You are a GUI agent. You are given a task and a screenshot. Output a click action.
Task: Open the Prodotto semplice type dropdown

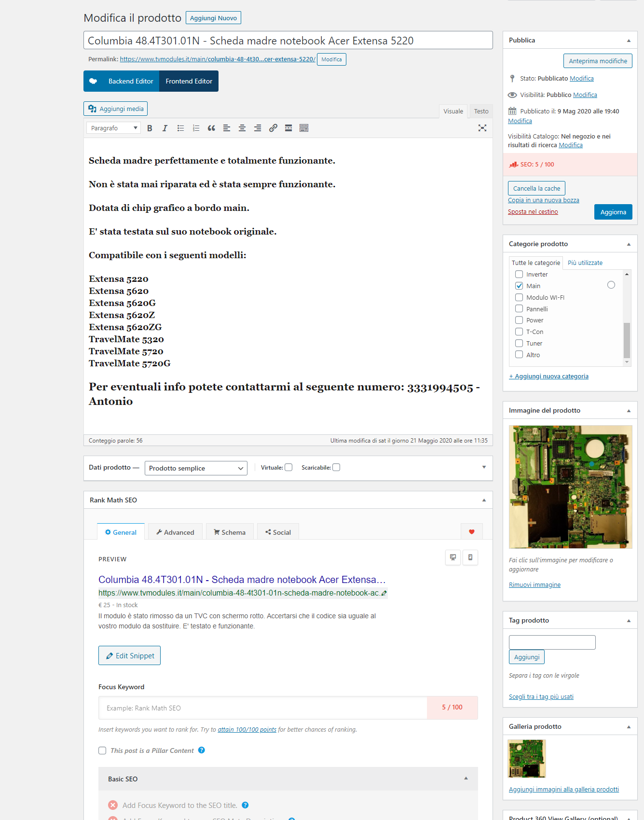coord(196,468)
